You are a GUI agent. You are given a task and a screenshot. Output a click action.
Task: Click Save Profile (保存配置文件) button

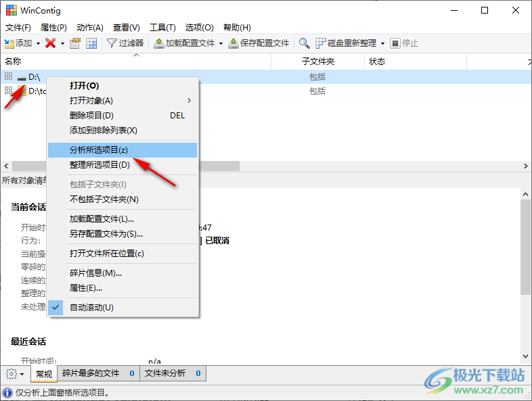(x=259, y=43)
